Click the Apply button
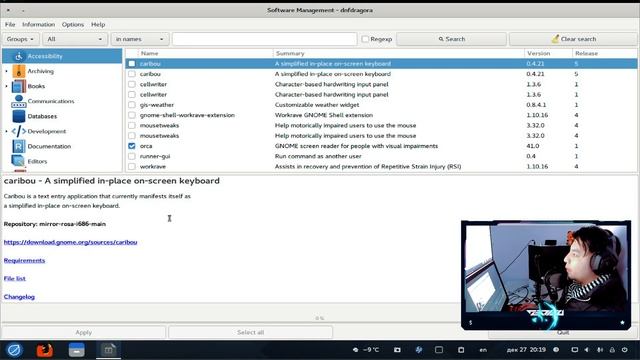The width and height of the screenshot is (640, 360). [x=84, y=333]
